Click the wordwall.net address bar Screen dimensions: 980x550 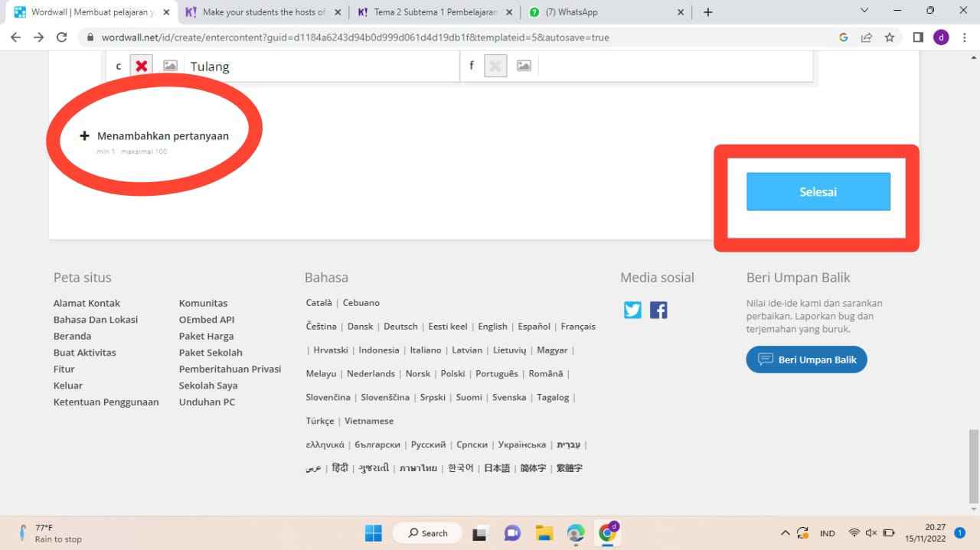pos(459,37)
